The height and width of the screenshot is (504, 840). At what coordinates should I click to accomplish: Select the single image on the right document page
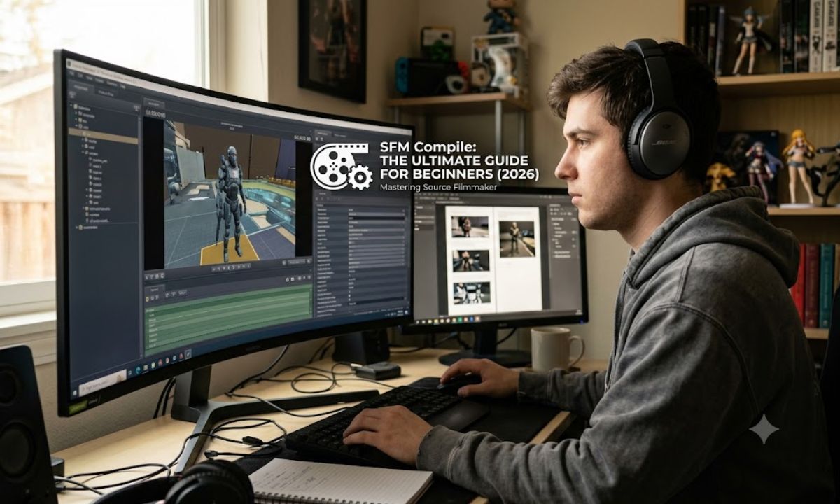tap(517, 239)
